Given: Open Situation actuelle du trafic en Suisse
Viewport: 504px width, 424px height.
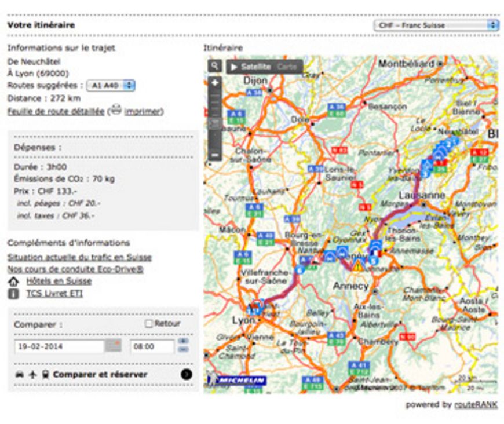Looking at the screenshot, I should point(79,258).
